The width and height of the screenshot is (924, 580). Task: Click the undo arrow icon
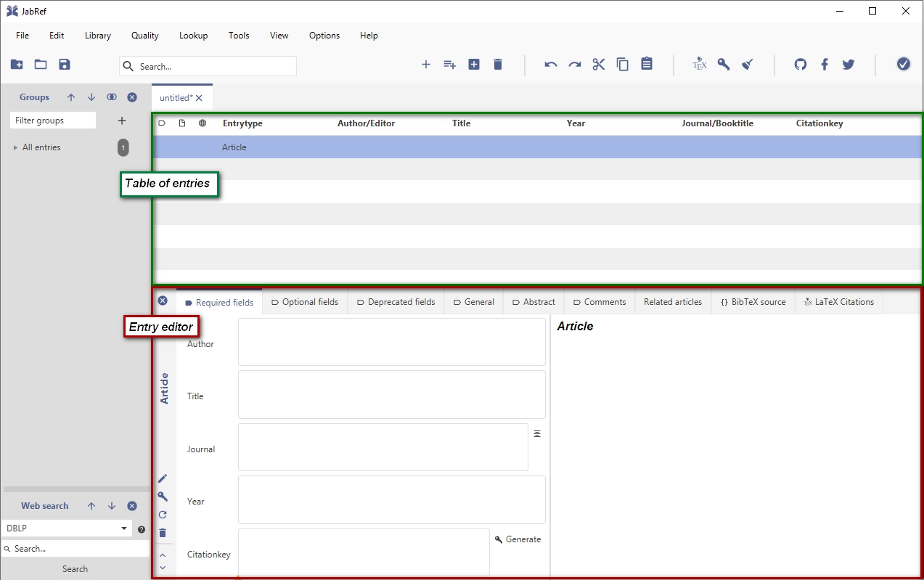[x=551, y=65]
